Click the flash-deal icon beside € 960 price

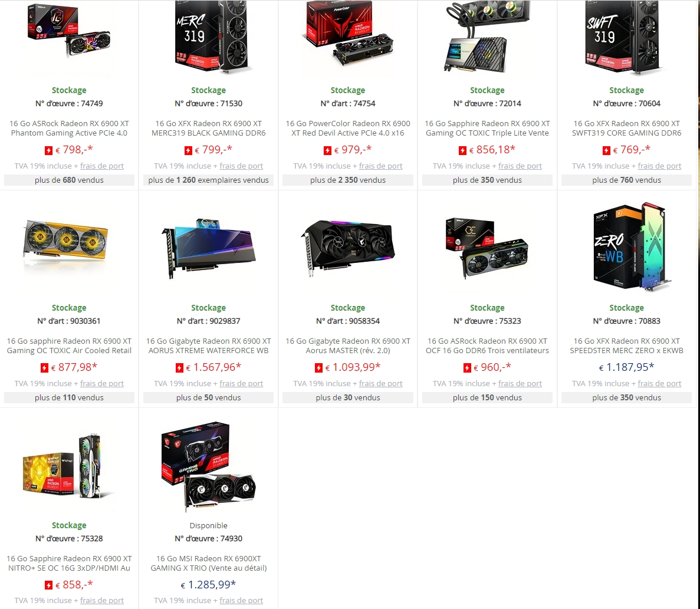[x=467, y=368]
